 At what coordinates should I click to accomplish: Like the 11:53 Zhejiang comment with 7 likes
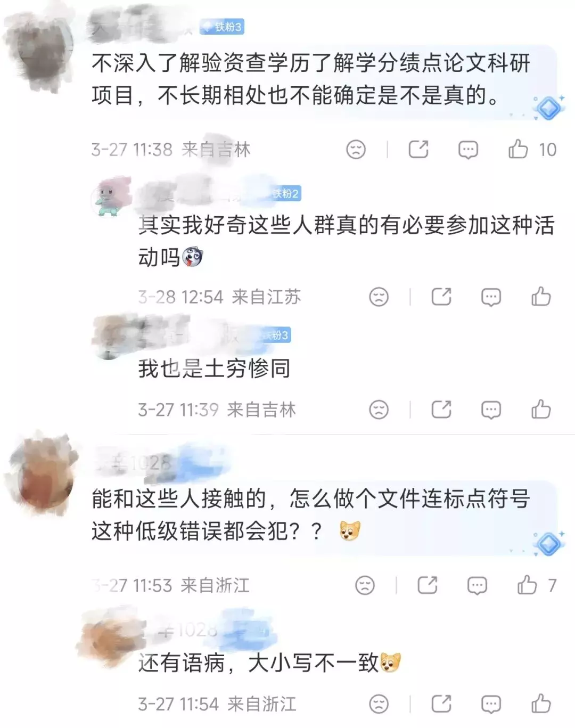pyautogui.click(x=527, y=585)
